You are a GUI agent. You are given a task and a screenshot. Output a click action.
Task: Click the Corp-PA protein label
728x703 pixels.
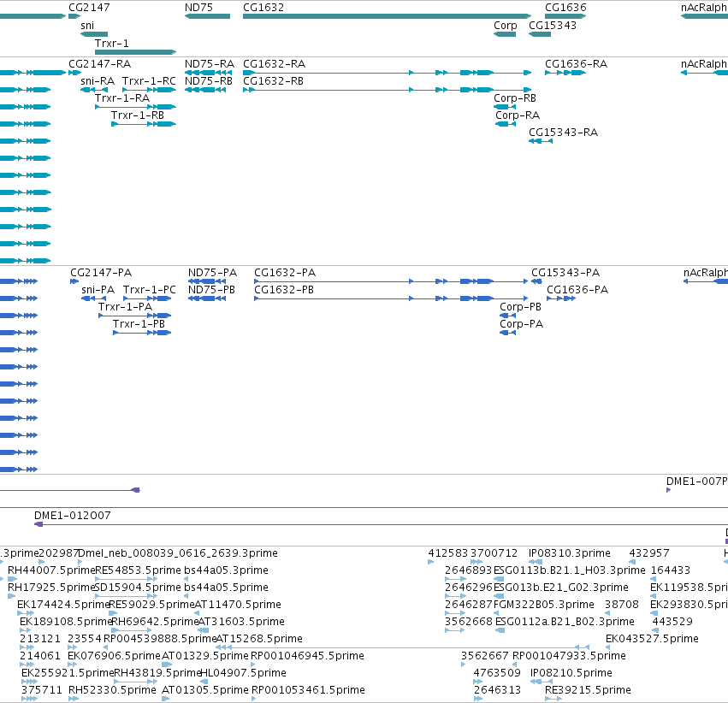tap(521, 324)
